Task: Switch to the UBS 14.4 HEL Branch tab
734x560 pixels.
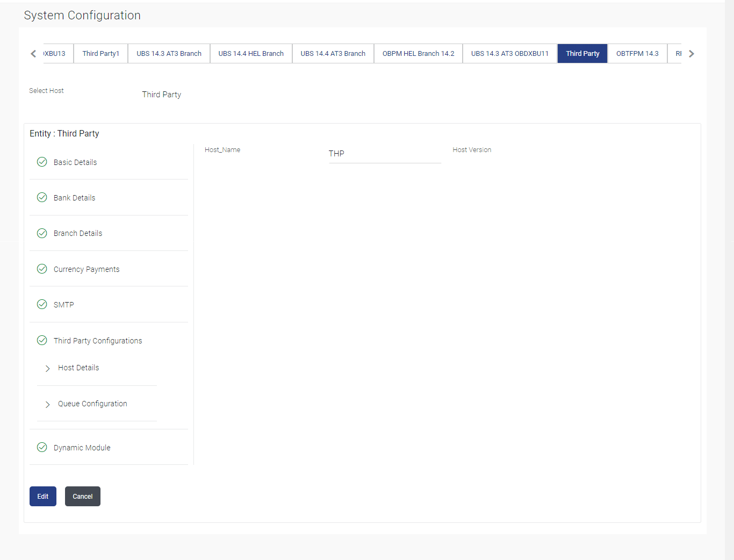Action: click(x=251, y=53)
